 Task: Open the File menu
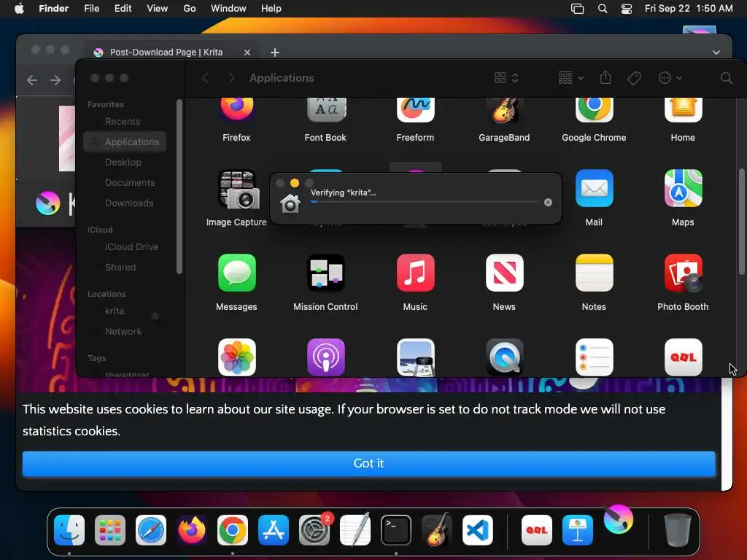(91, 9)
